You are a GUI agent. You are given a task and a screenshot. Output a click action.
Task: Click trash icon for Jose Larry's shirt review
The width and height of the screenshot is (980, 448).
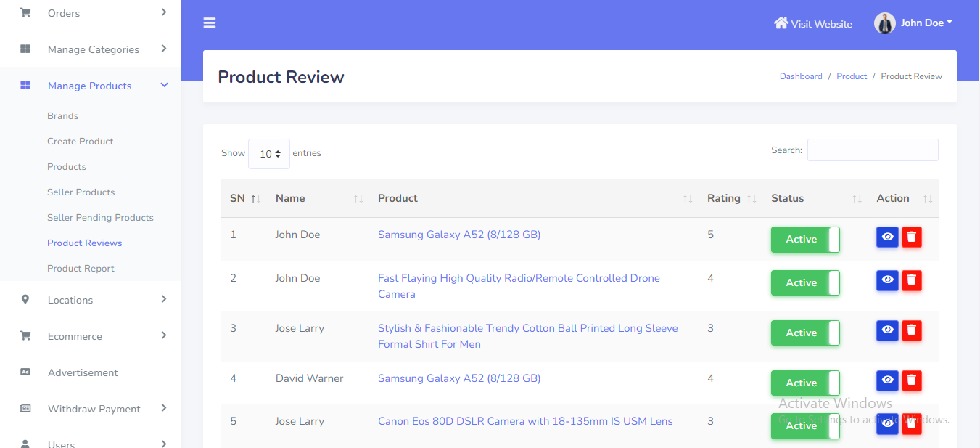pyautogui.click(x=912, y=330)
